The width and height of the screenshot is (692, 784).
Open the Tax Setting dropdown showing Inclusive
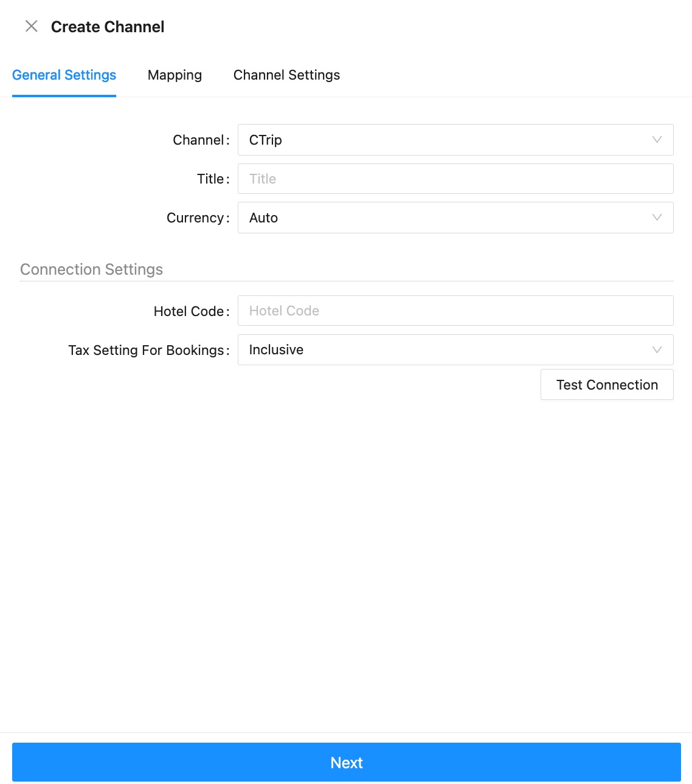(x=455, y=349)
